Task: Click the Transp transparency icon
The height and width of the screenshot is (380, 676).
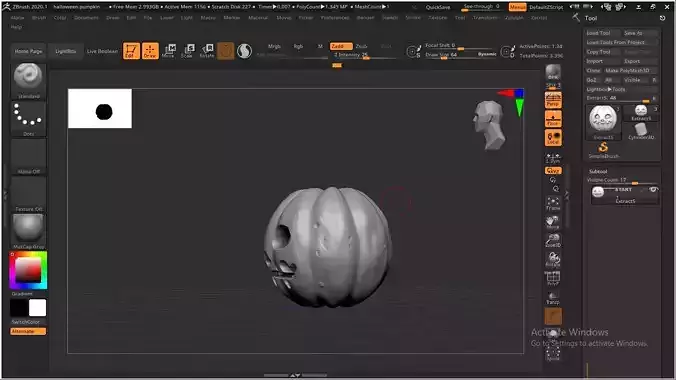Action: coord(553,298)
